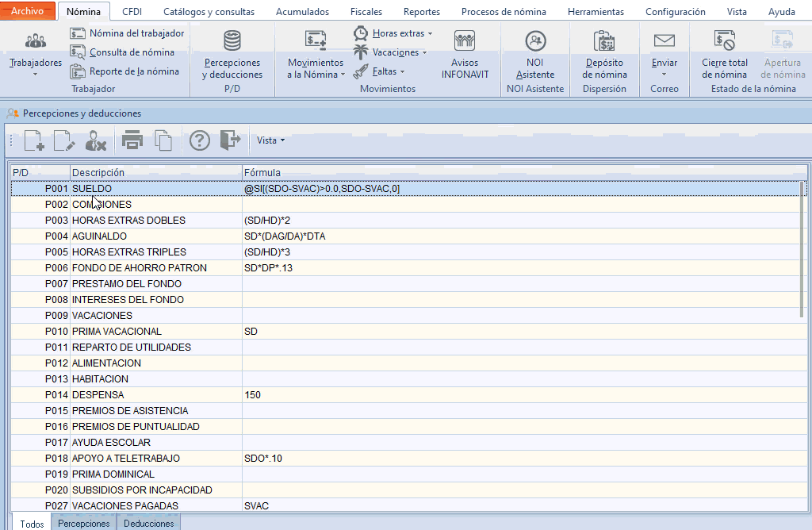Open help with the question mark icon
This screenshot has height=530, width=812.
click(199, 140)
